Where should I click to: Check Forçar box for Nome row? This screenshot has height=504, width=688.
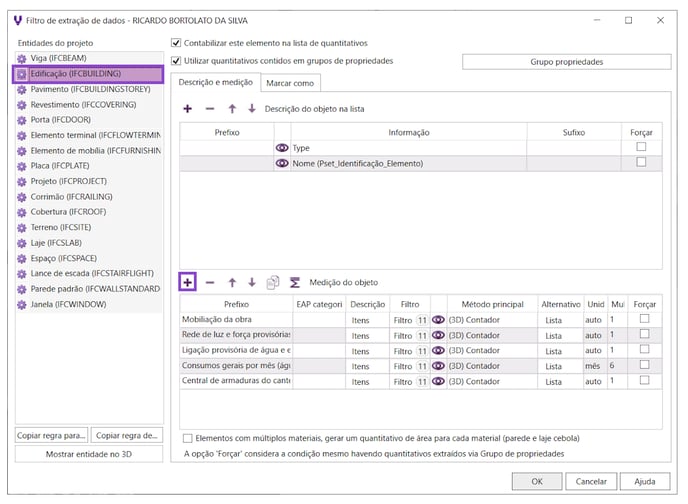[x=641, y=162]
